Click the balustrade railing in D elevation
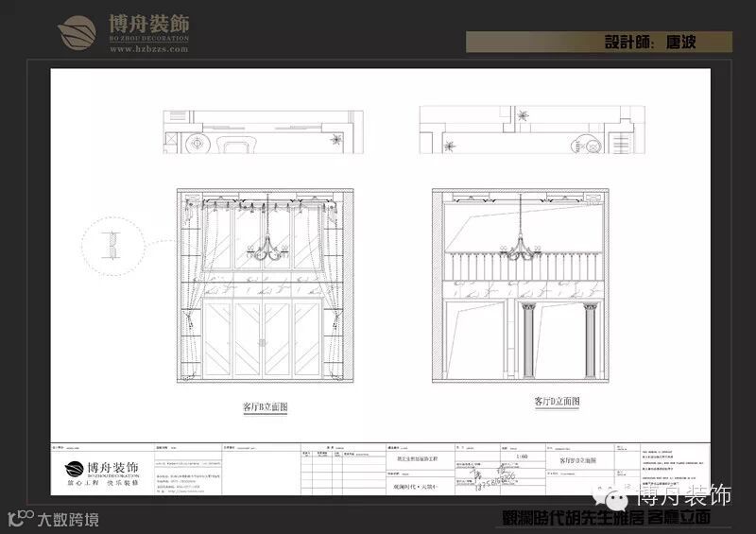 (x=524, y=267)
